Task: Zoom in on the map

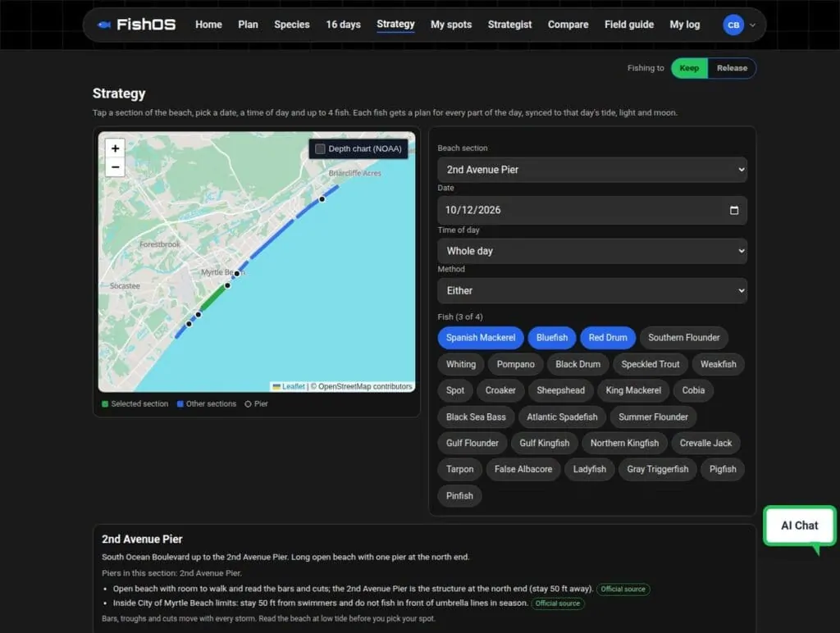Action: tap(115, 148)
